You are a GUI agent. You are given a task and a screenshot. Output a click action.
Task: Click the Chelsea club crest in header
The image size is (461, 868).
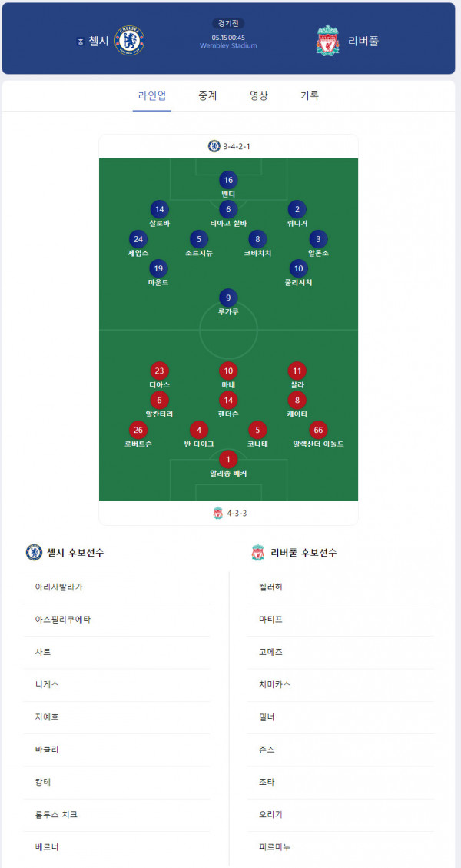pos(130,41)
